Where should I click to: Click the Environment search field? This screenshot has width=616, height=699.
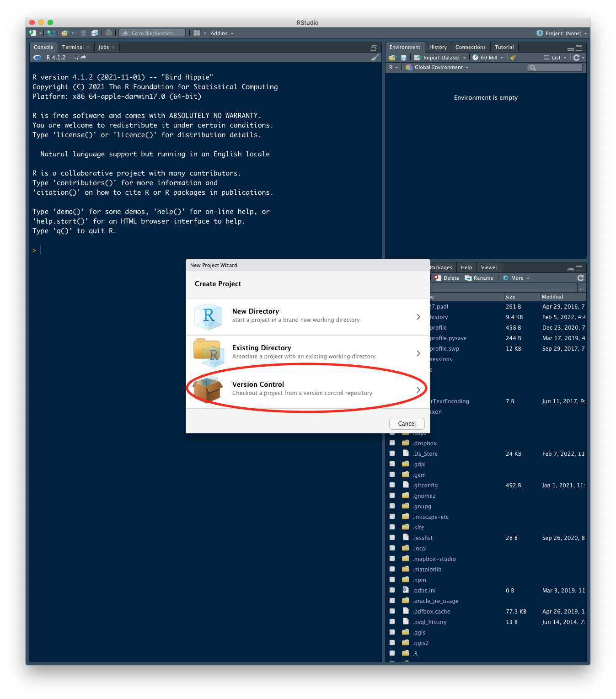point(555,68)
